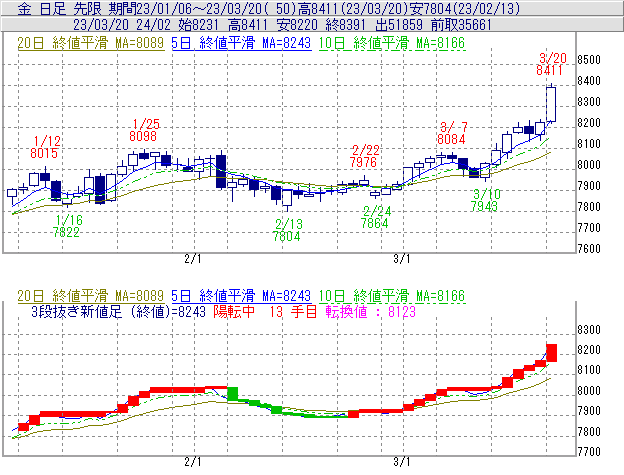The image size is (624, 475).
Task: Click the 3/7 high label 8084
Action: pyautogui.click(x=453, y=140)
